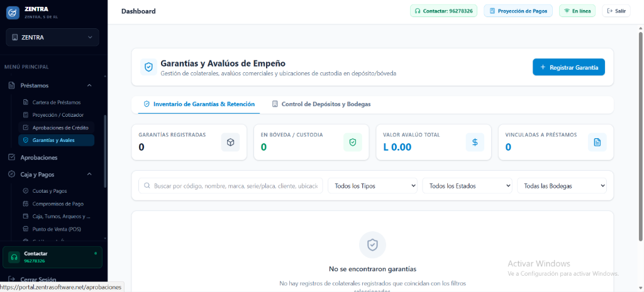Click the headset icon in sidebar Contactar card
Viewport: 644px width, 292px height.
tap(14, 257)
